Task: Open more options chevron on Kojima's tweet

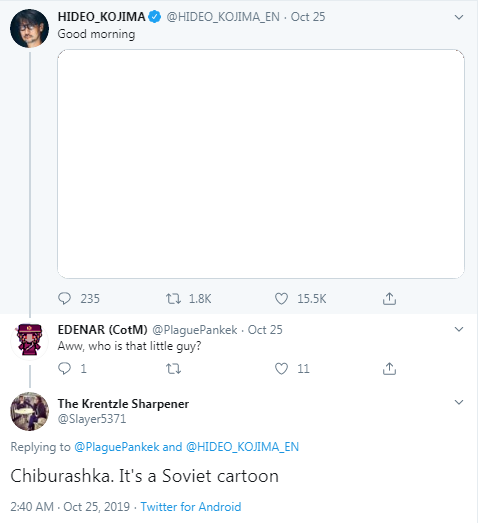Action: point(459,17)
